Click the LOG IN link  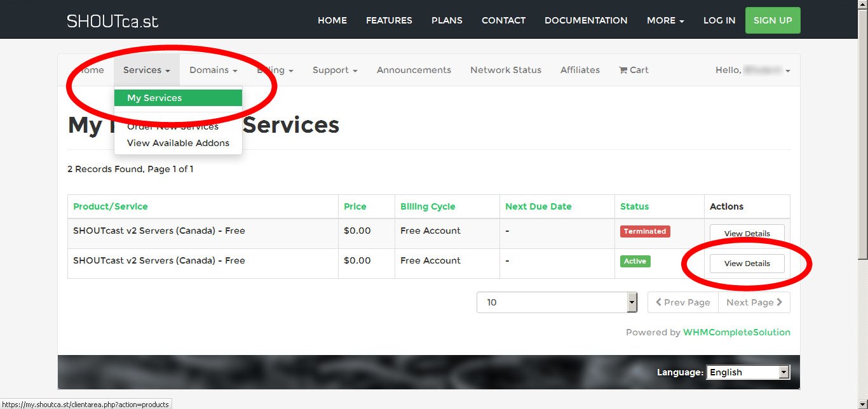(x=719, y=20)
